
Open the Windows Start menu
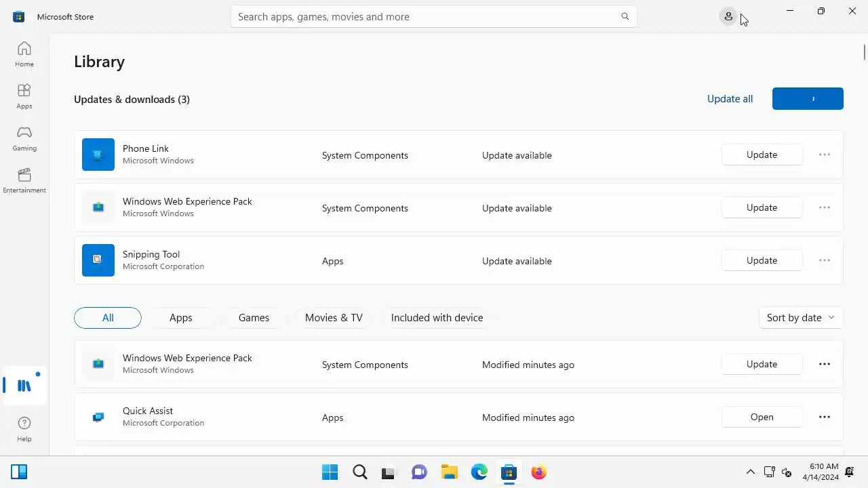(330, 472)
